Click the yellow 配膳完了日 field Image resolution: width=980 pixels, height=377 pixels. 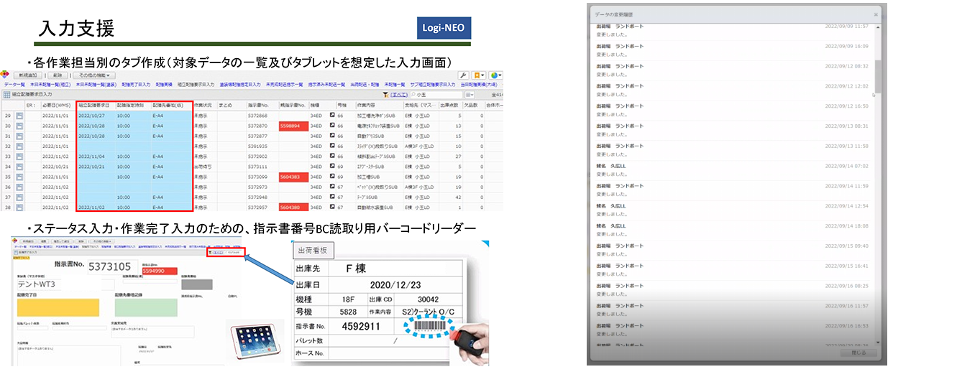click(58, 307)
